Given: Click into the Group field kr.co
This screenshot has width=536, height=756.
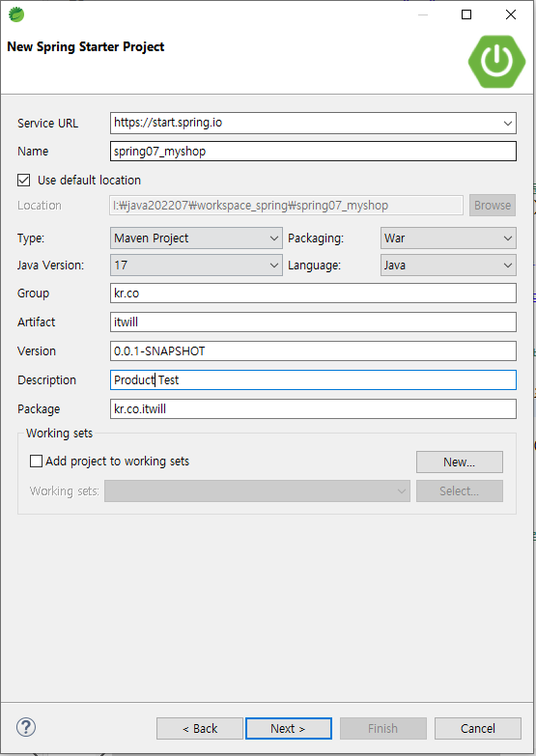Looking at the screenshot, I should click(313, 294).
